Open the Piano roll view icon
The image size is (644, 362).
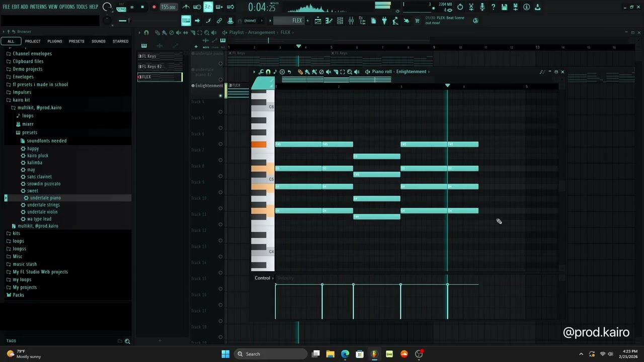click(329, 21)
